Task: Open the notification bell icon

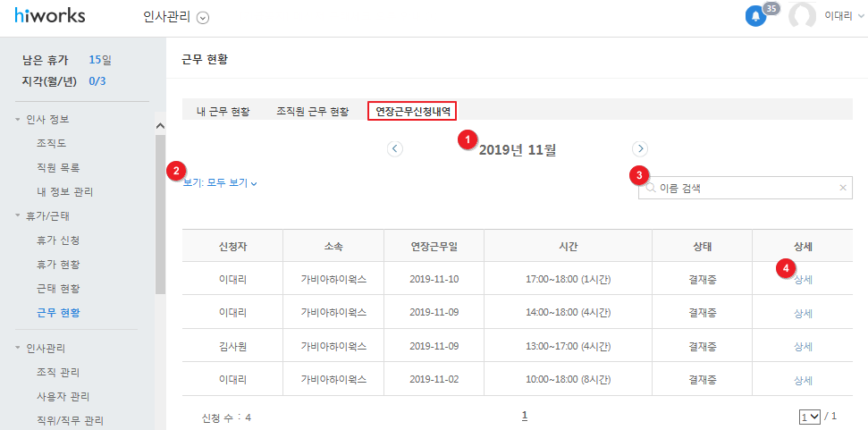Action: click(x=755, y=17)
